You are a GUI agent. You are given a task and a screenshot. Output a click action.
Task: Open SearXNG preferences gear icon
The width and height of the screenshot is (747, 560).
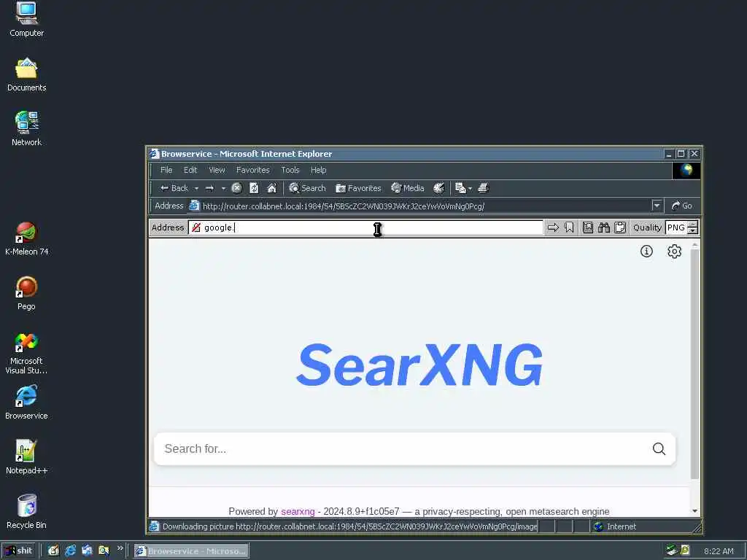coord(674,251)
